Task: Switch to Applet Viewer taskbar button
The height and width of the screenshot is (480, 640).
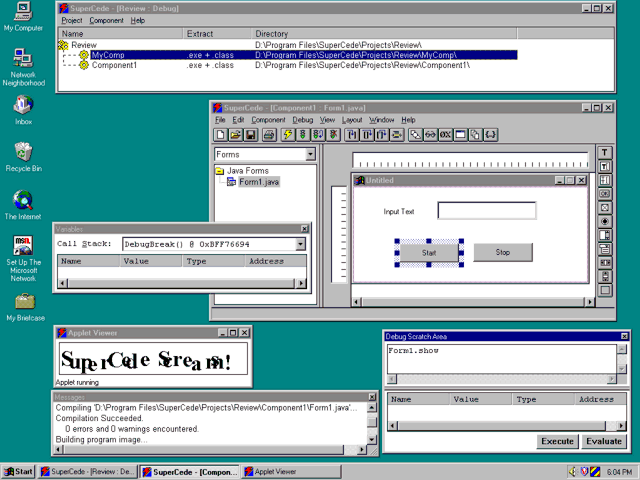Action: tap(291, 471)
